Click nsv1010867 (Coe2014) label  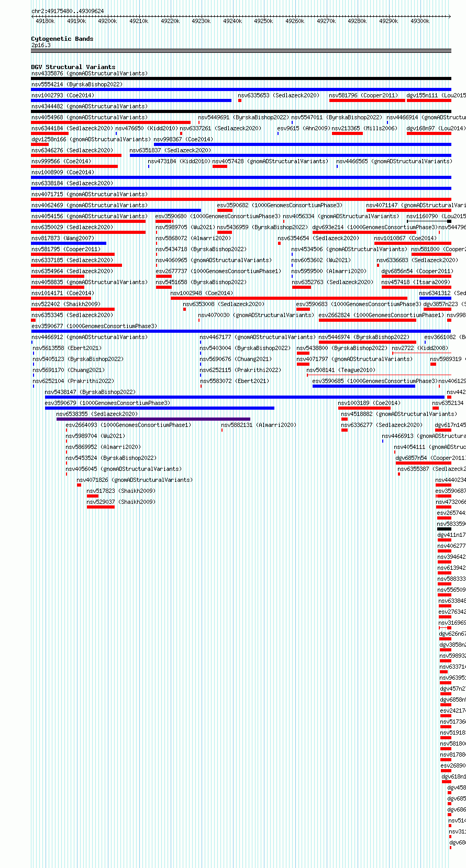(x=406, y=238)
